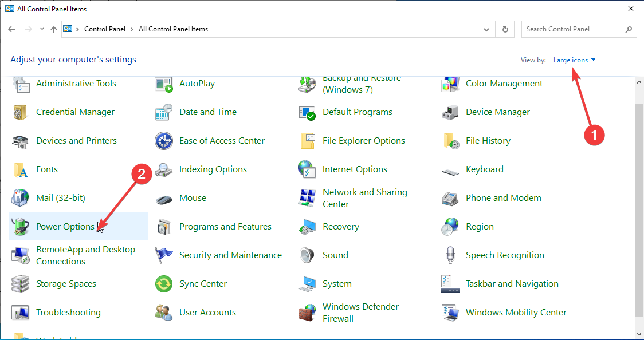Open the Region globe icon
This screenshot has height=340, width=644.
pos(450,227)
